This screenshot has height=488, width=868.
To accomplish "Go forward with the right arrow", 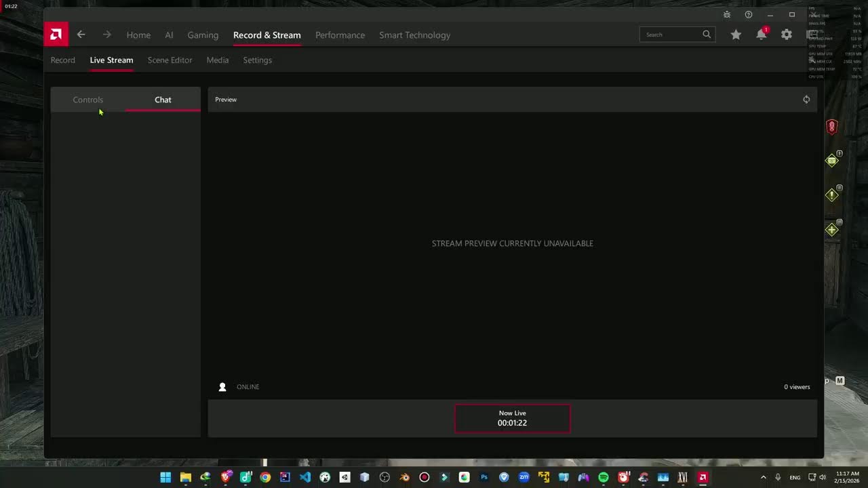I will point(106,35).
